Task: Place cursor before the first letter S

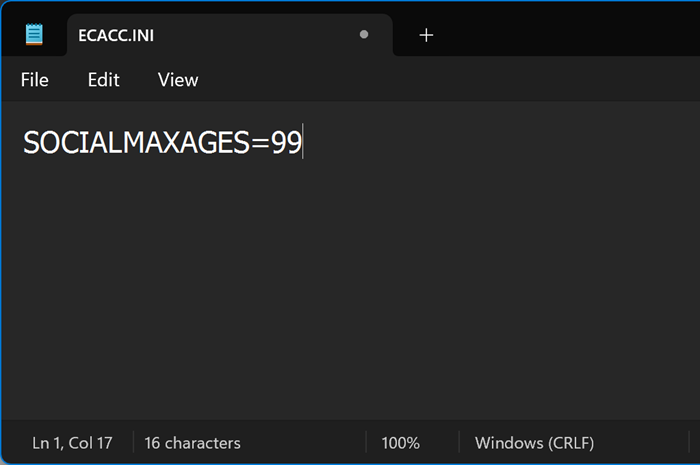Action: (x=24, y=143)
